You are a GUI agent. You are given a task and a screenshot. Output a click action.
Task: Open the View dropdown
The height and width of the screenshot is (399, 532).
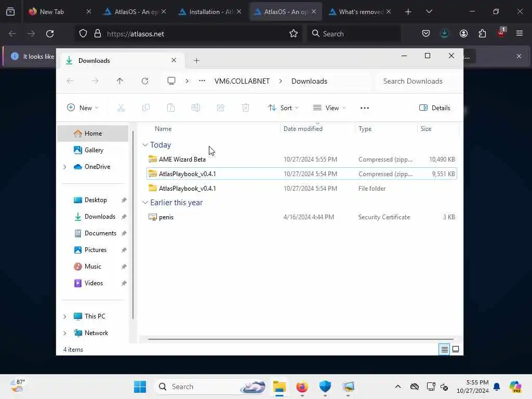point(329,108)
